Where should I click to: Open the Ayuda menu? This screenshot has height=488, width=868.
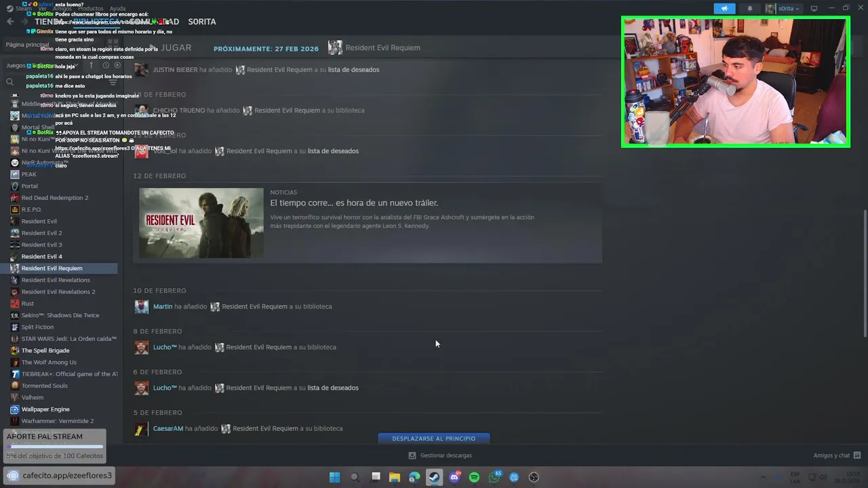pos(117,9)
